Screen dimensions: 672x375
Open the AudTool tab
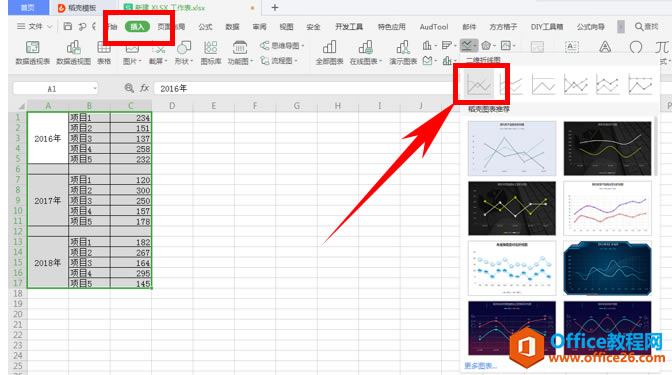tap(434, 27)
